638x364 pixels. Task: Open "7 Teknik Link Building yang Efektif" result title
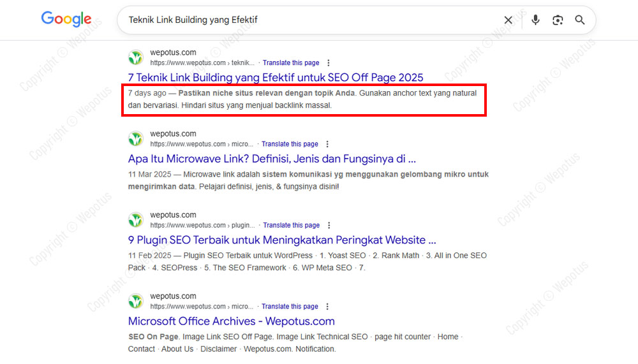point(276,78)
